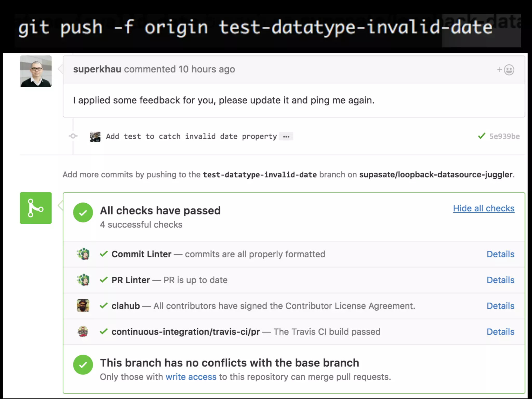Image resolution: width=532 pixels, height=399 pixels.
Task: Open Details for Commit Linter check
Action: [x=500, y=254]
